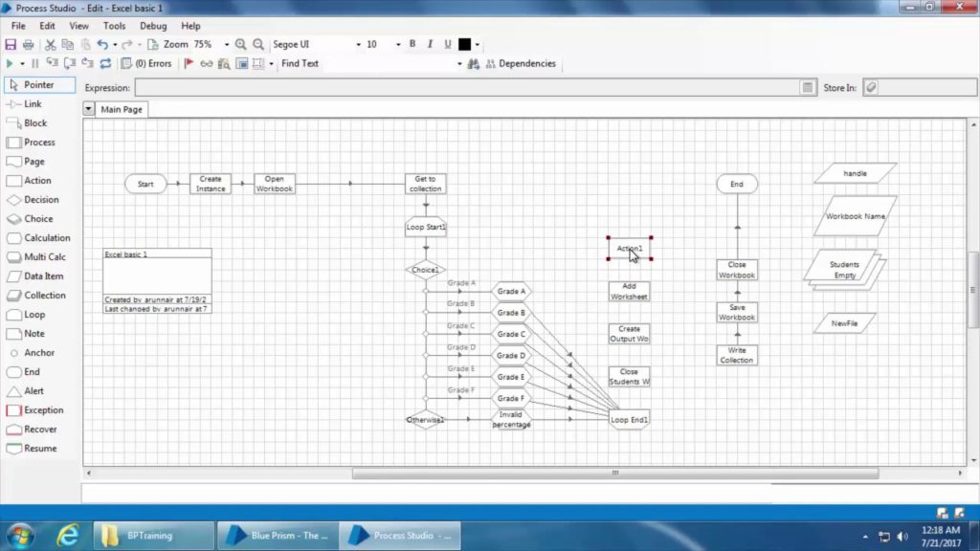The width and height of the screenshot is (980, 551).
Task: Select the Exception stage tool
Action: [40, 409]
